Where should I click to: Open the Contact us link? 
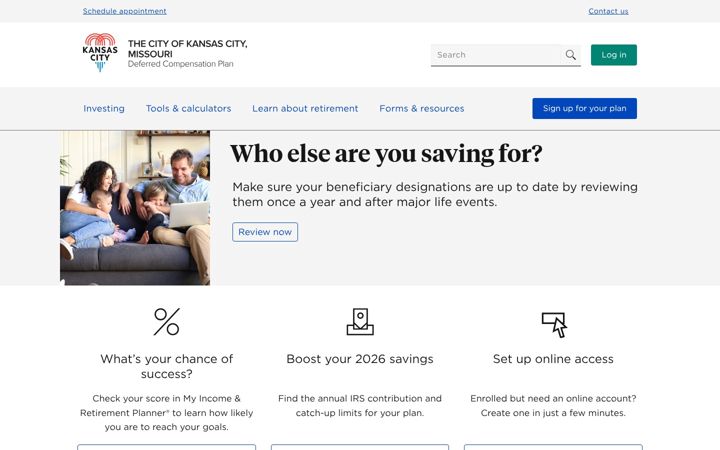[608, 11]
